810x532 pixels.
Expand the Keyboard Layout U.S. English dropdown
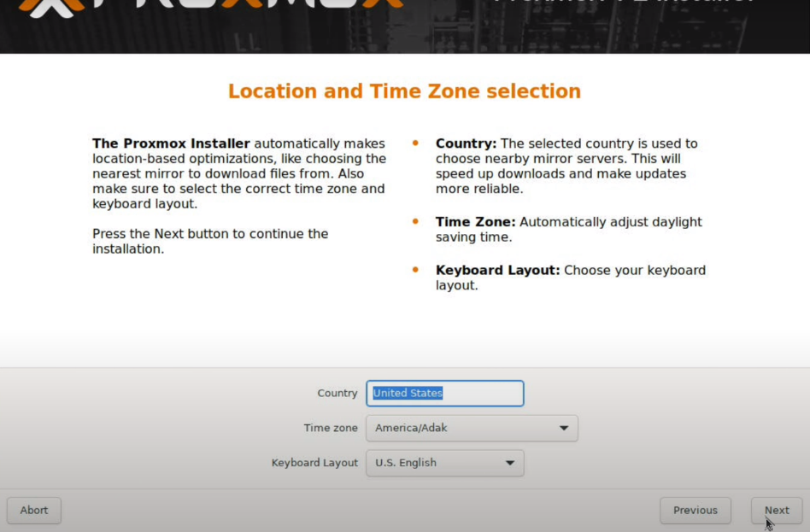tap(444, 463)
